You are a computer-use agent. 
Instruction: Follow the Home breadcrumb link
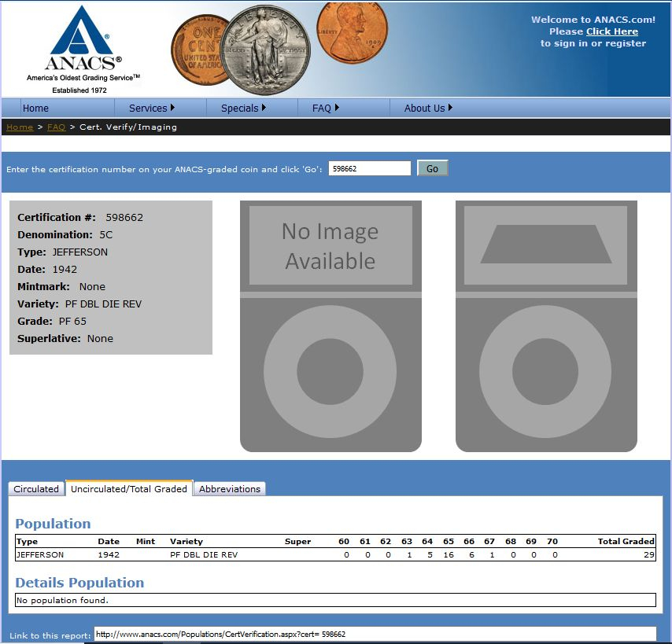20,127
